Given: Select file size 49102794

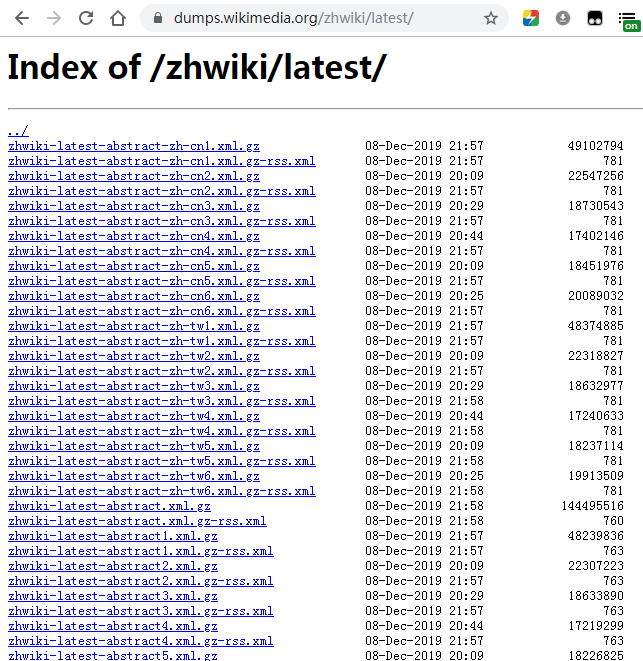Looking at the screenshot, I should tap(595, 146).
